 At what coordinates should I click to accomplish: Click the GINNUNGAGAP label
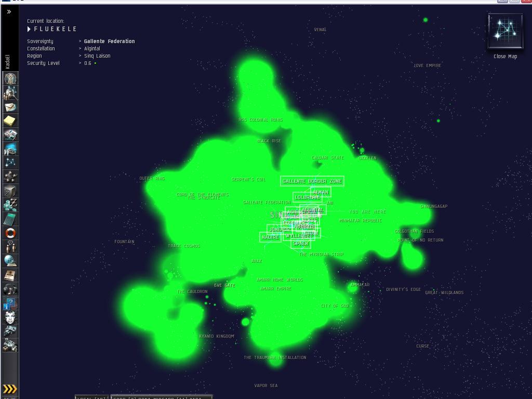tap(434, 206)
